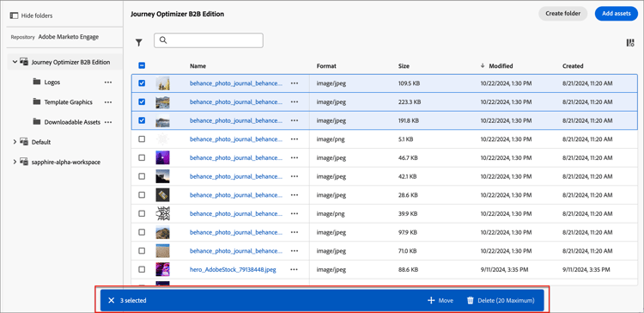Click the Move action in selection bar
644x313 pixels.
(x=440, y=301)
